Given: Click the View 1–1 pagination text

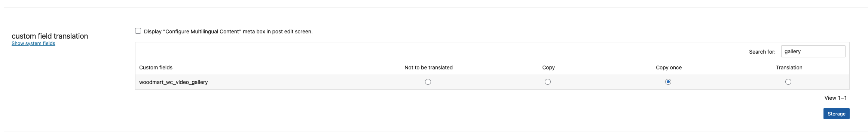Looking at the screenshot, I should [835, 98].
